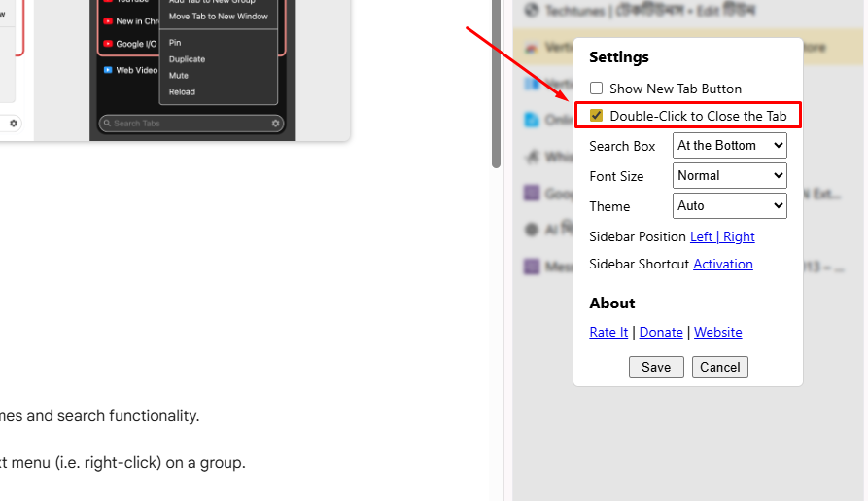Enable the Show New Tab Button checkbox
This screenshot has height=501, width=868.
tap(596, 89)
